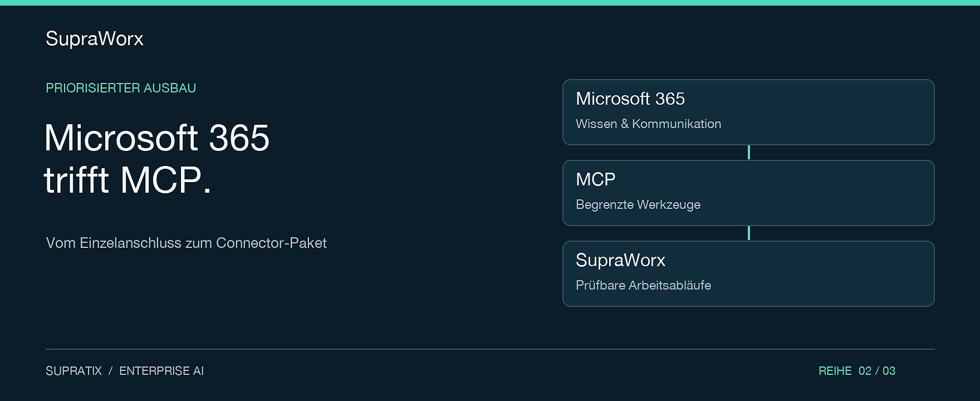Click 'ENTERPRISE AI' in the footer
This screenshot has height=401, width=980.
pyautogui.click(x=161, y=371)
